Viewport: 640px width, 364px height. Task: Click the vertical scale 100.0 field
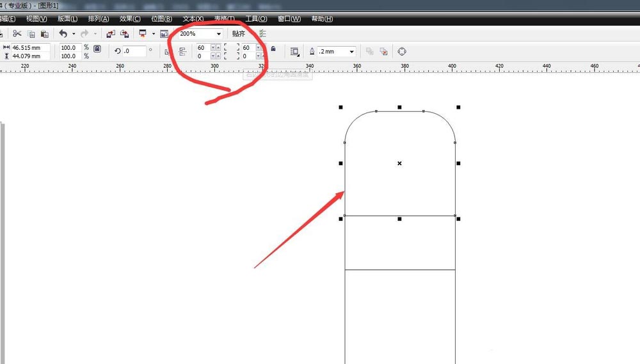coord(70,56)
